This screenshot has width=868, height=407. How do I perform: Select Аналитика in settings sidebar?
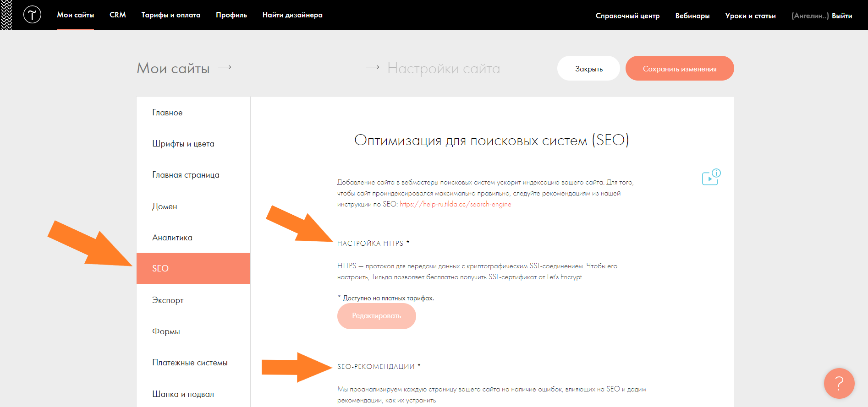[193, 238]
